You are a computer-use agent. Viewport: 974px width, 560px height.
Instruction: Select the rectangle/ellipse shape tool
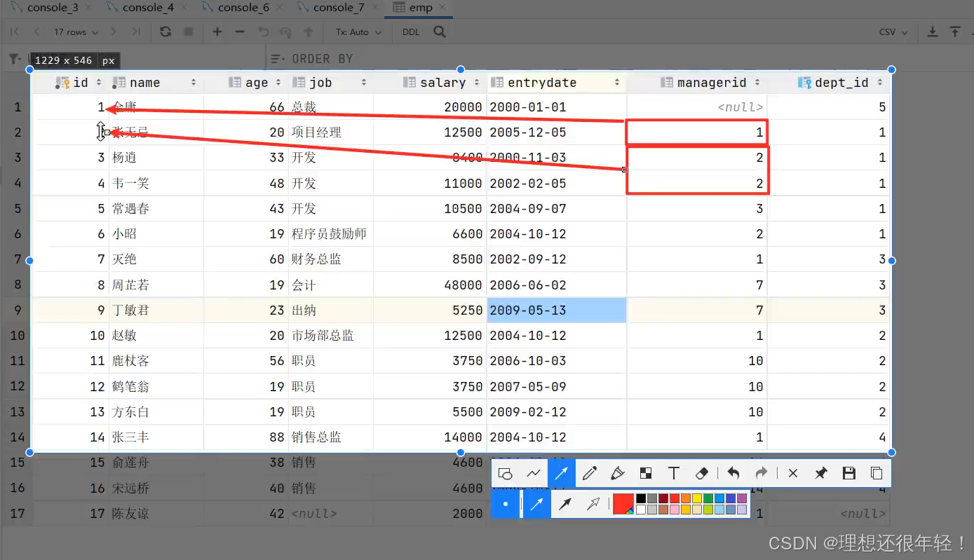(505, 473)
